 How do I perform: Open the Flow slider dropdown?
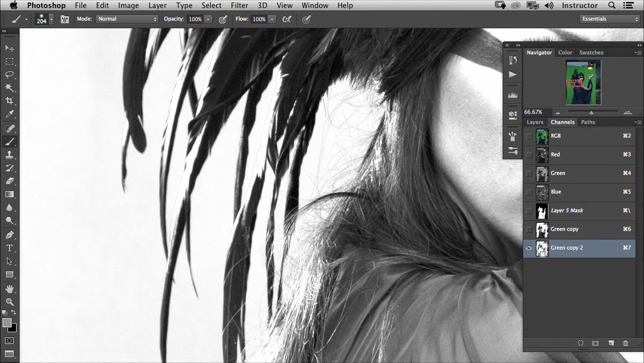point(272,19)
